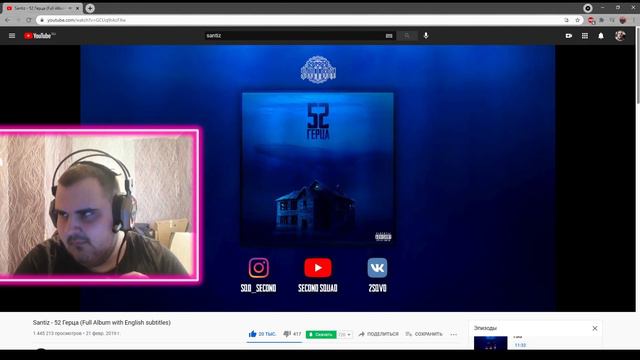Open the YouTube account avatar menu

[x=620, y=36]
